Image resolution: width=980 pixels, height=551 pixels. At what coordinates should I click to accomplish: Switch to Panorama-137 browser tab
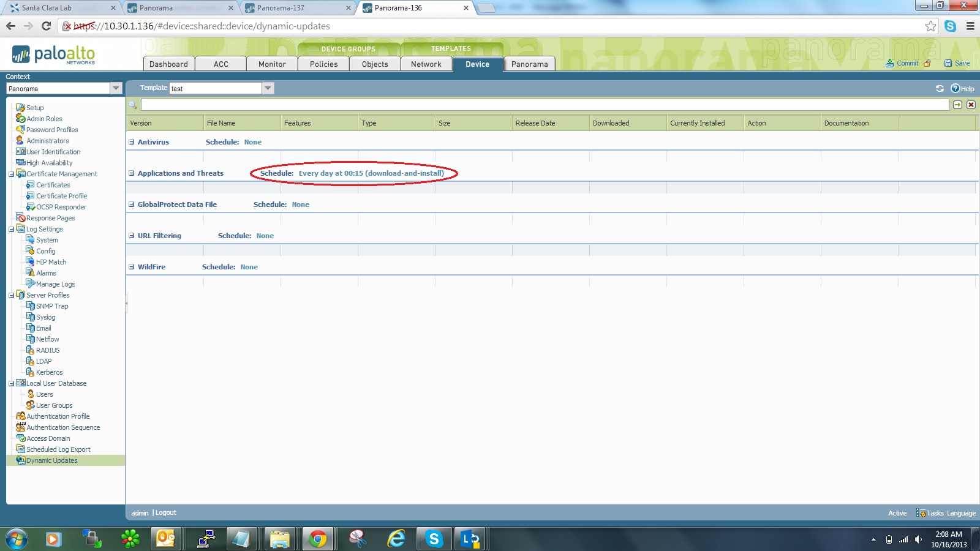(297, 8)
